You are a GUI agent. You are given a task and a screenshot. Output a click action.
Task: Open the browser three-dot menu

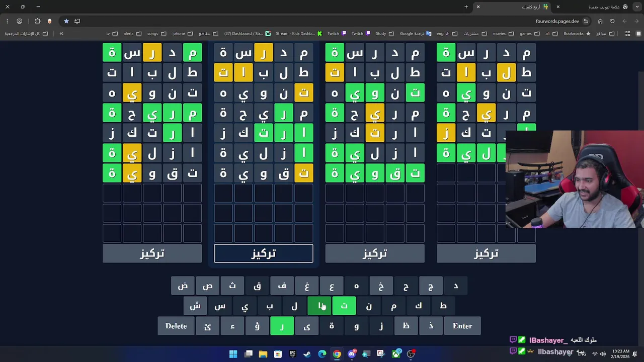(7, 21)
